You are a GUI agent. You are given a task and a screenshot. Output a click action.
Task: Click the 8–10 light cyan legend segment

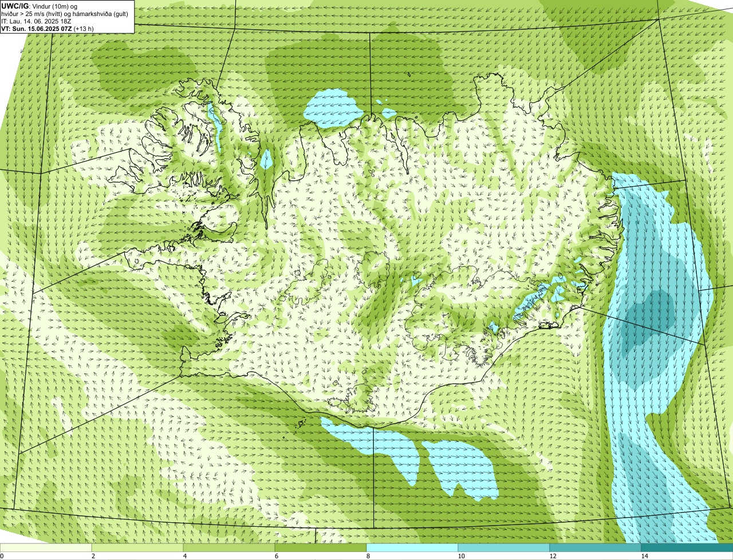(x=412, y=547)
